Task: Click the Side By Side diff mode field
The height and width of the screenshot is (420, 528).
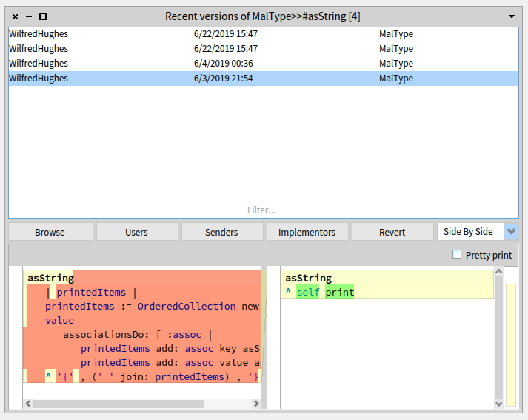Action: pos(469,232)
